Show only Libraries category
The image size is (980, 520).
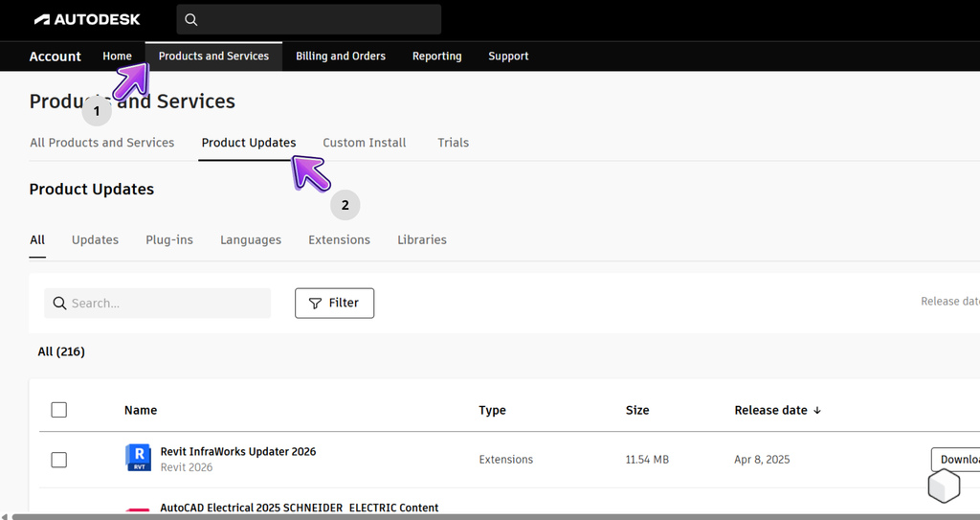coord(422,240)
